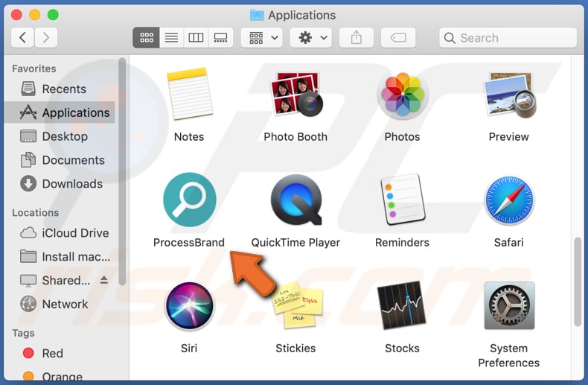Switch to gallery view

point(220,37)
